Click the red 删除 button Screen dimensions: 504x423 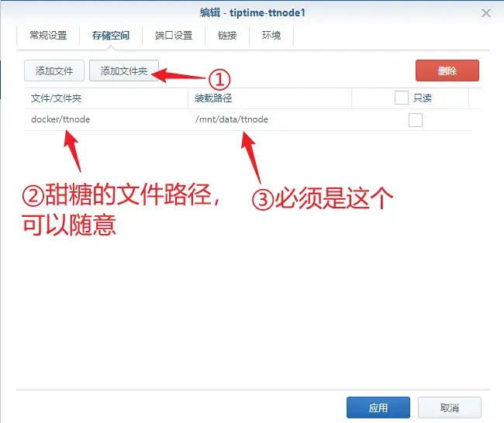447,70
